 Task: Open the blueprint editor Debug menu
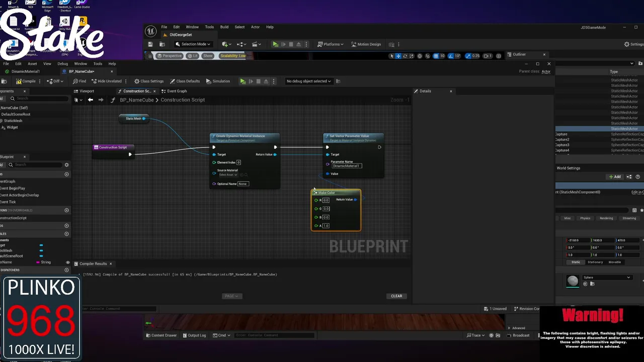pyautogui.click(x=62, y=64)
